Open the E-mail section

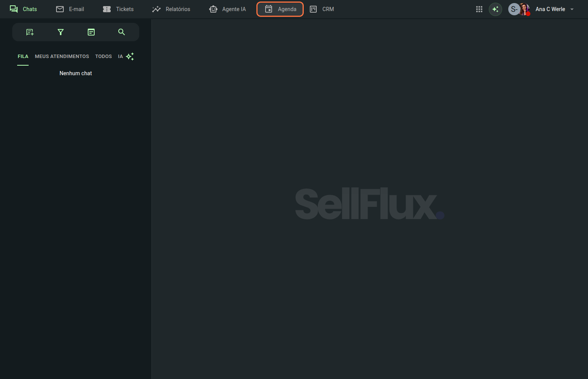[70, 9]
